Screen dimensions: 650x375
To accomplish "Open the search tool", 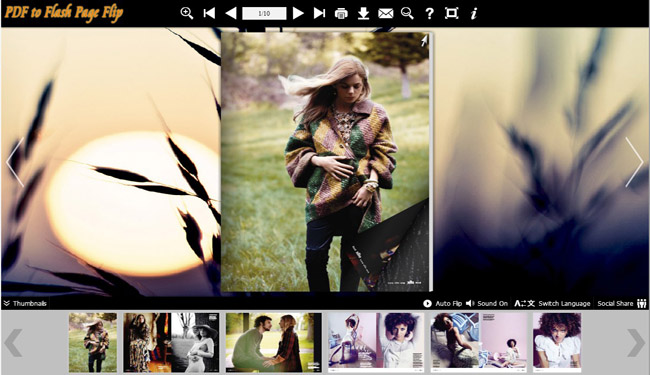I will click(x=407, y=13).
